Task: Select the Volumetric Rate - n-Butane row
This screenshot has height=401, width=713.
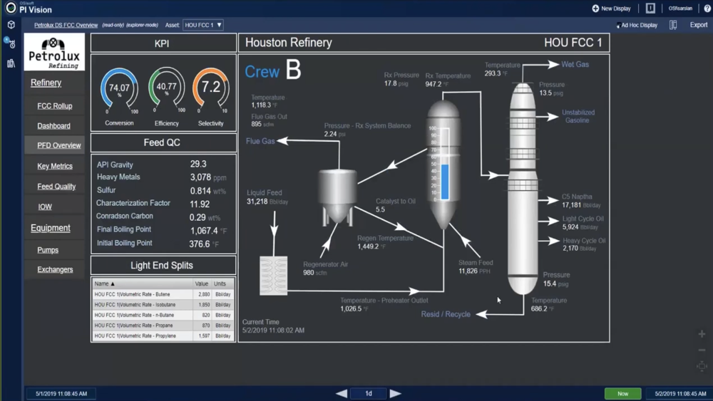Action: coord(163,315)
